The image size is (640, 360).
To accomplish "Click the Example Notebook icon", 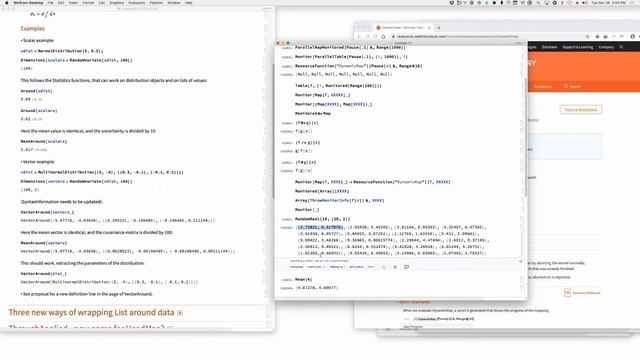I will tap(567, 293).
